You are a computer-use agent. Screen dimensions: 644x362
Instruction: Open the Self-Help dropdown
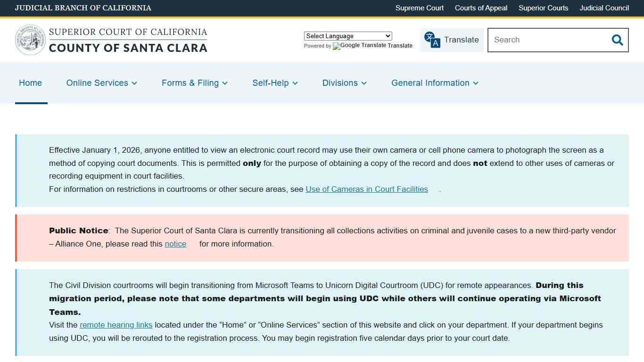coord(275,83)
